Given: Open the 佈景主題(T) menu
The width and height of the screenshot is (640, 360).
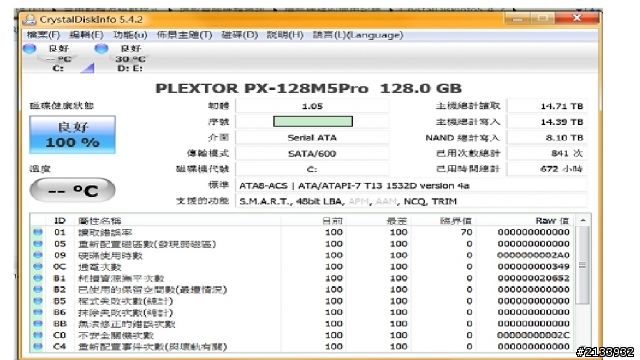Looking at the screenshot, I should point(184,35).
